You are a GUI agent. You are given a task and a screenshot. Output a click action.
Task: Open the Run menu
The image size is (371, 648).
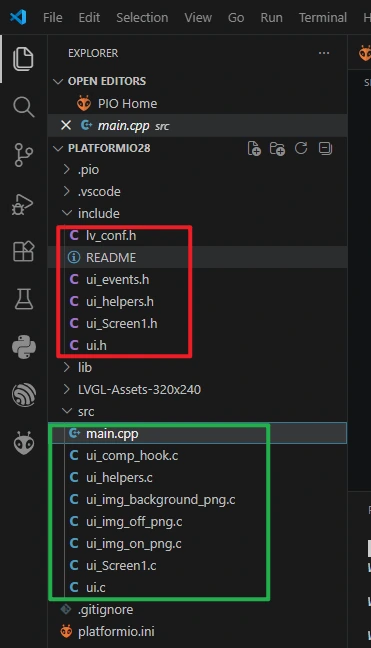click(x=271, y=17)
